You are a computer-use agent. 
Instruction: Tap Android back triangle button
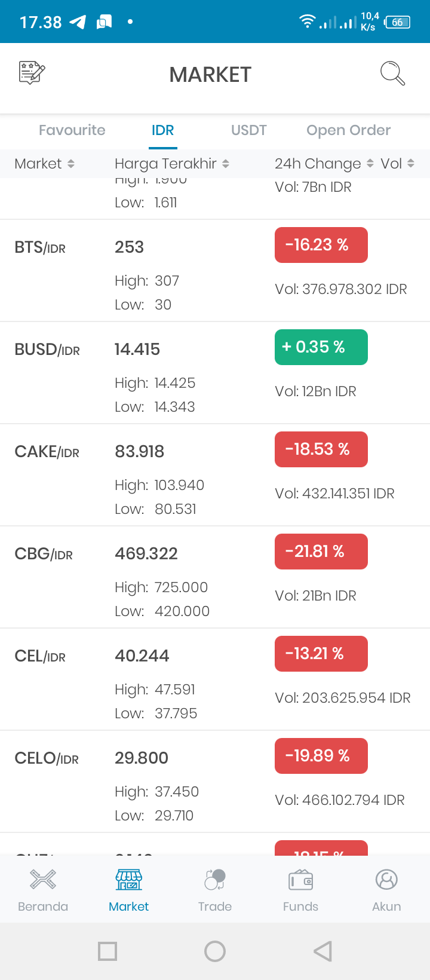pos(322,951)
